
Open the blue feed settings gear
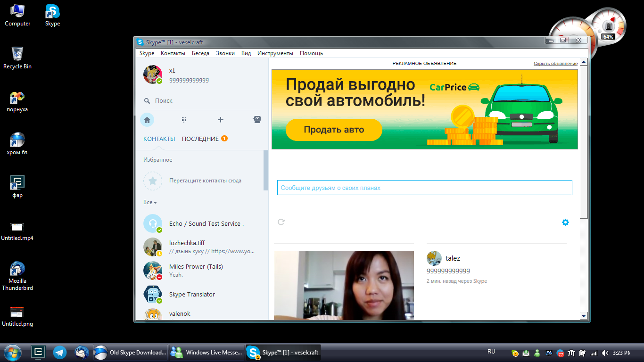tap(565, 222)
